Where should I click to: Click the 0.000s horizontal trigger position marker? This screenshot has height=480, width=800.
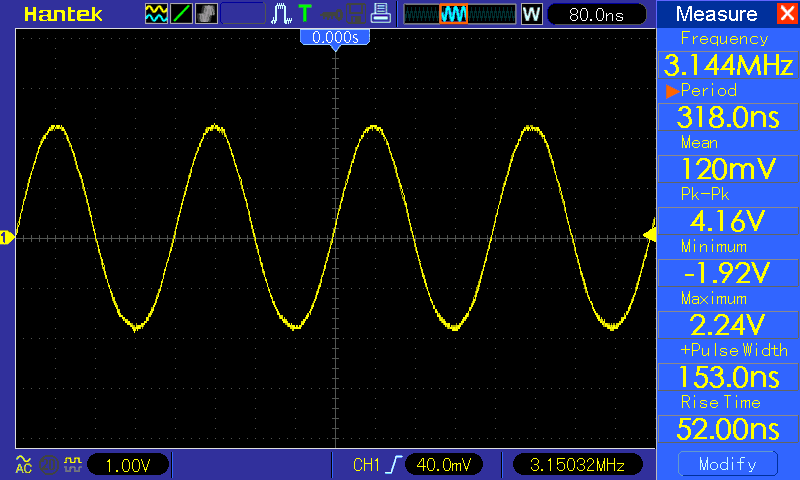336,37
